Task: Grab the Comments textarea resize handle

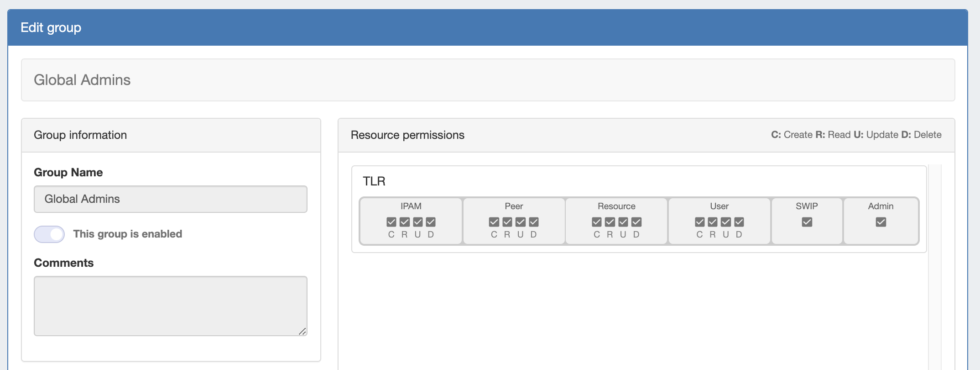Action: click(302, 331)
